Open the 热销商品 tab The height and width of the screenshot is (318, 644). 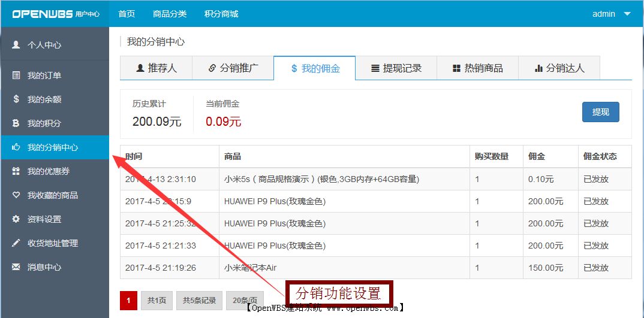(477, 68)
